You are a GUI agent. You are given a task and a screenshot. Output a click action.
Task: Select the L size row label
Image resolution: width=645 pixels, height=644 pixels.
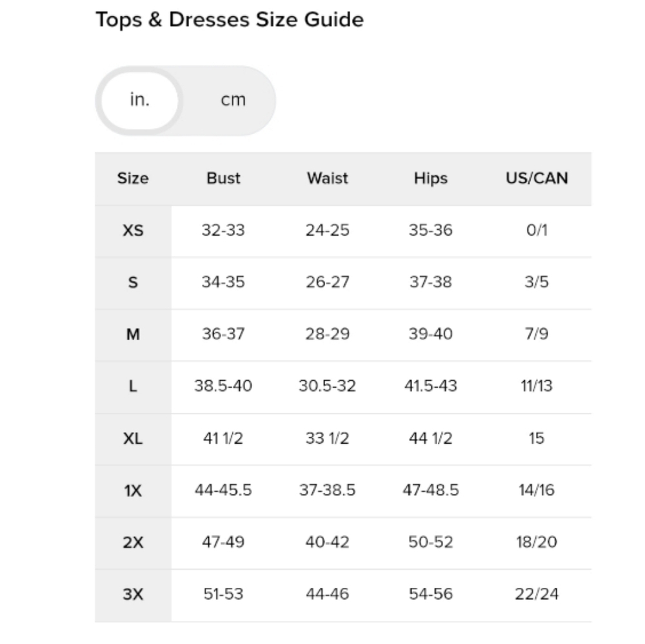(x=133, y=387)
